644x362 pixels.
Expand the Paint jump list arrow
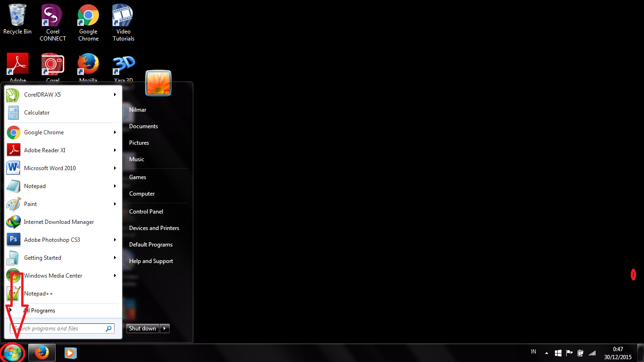coord(115,204)
